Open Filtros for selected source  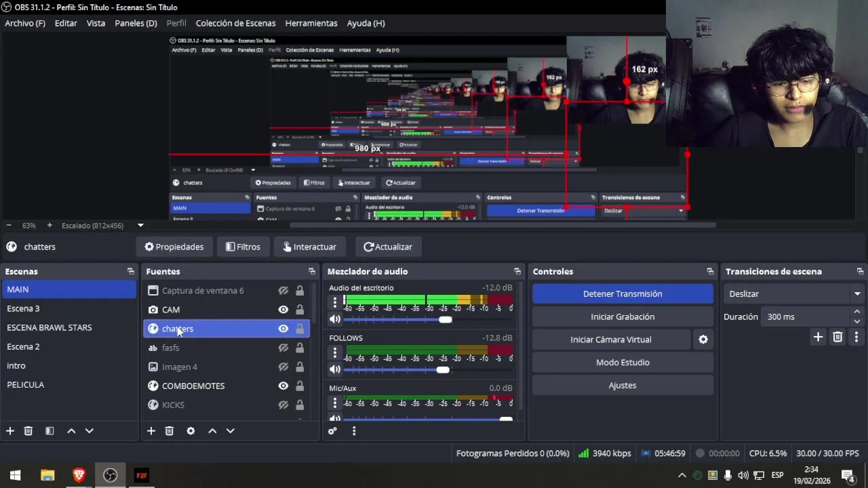click(243, 247)
